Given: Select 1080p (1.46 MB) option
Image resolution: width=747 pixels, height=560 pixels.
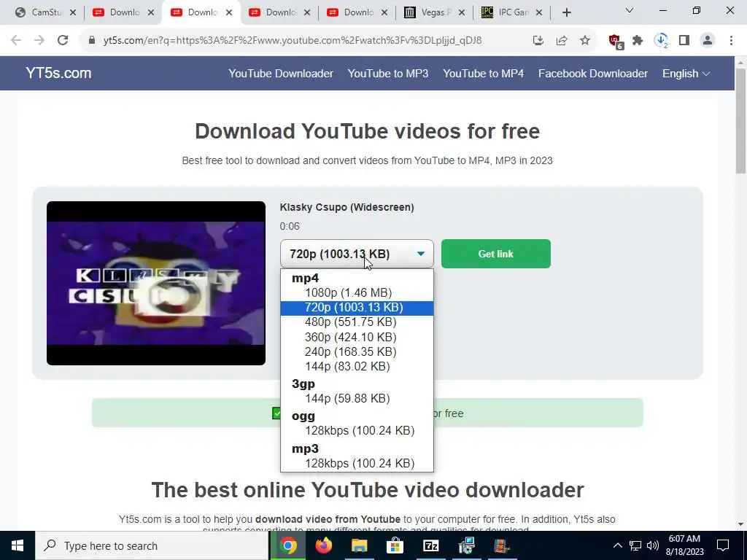Looking at the screenshot, I should click(x=357, y=293).
